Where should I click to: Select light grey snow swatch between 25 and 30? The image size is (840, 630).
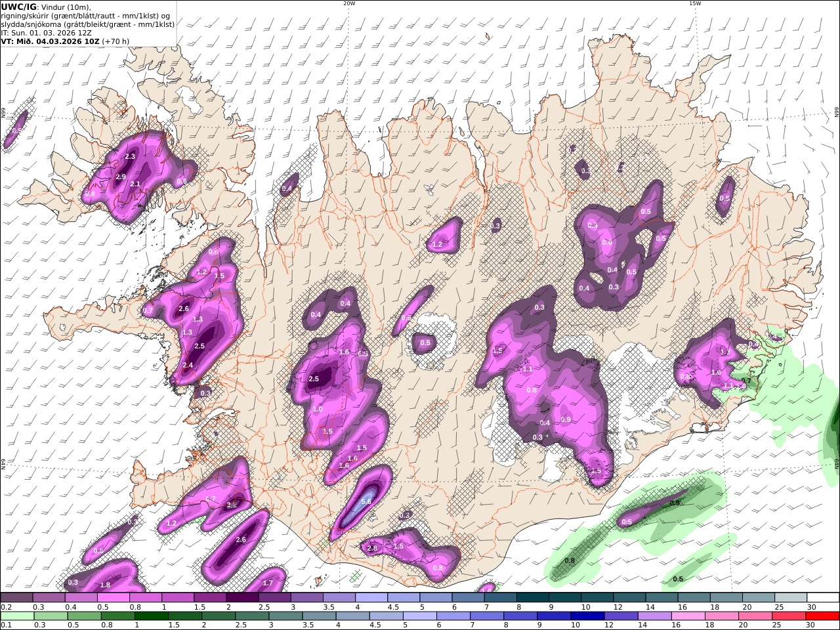pos(791,597)
